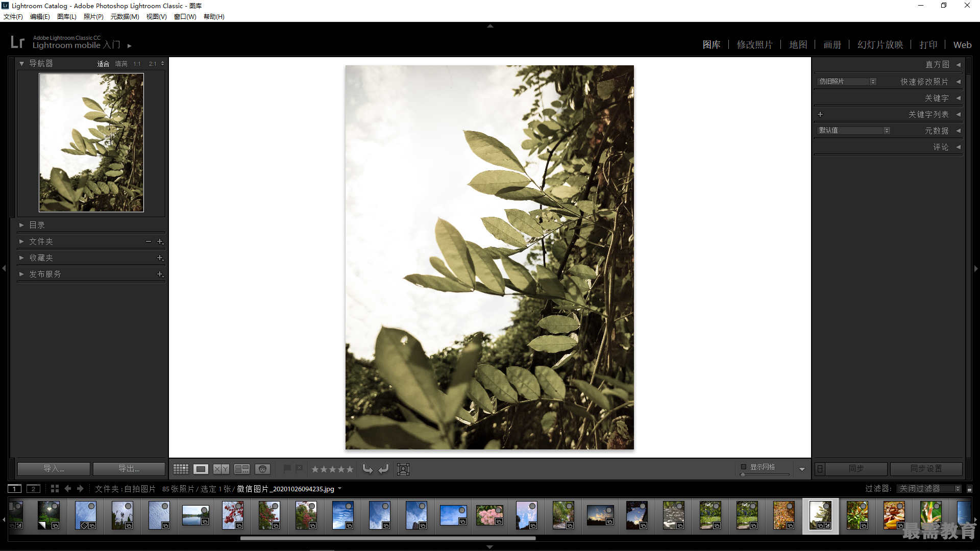Open the 图库(L) menu
Viewport: 980px width, 551px height.
click(67, 17)
